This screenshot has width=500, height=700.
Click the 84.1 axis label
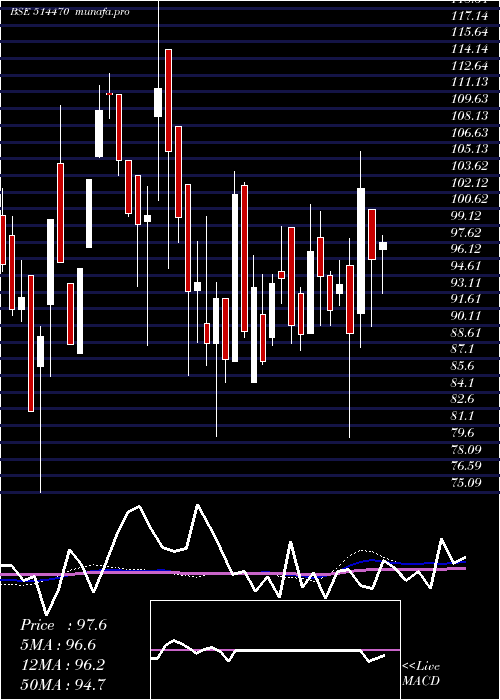coord(462,383)
